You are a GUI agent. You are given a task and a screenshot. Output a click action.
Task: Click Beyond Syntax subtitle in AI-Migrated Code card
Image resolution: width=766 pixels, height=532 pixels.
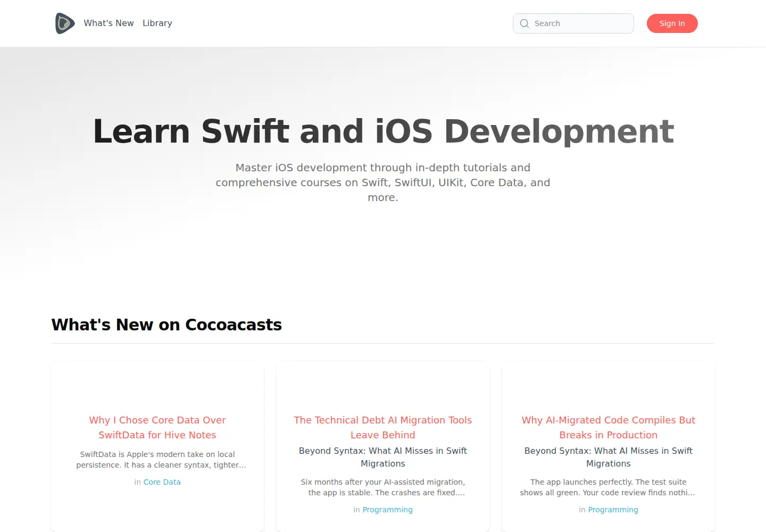[x=609, y=457]
